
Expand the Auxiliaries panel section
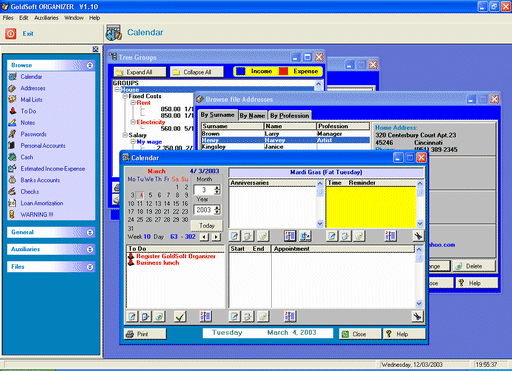[90, 249]
